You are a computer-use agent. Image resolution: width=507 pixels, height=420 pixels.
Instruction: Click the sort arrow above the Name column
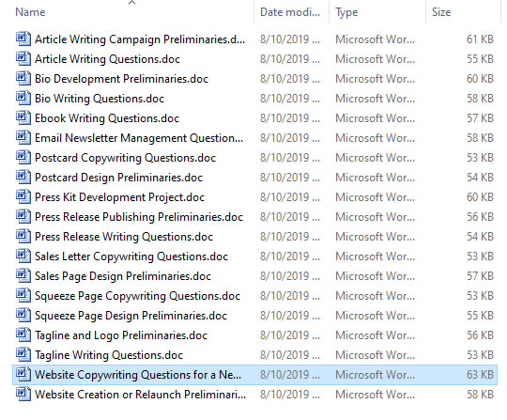131,3
